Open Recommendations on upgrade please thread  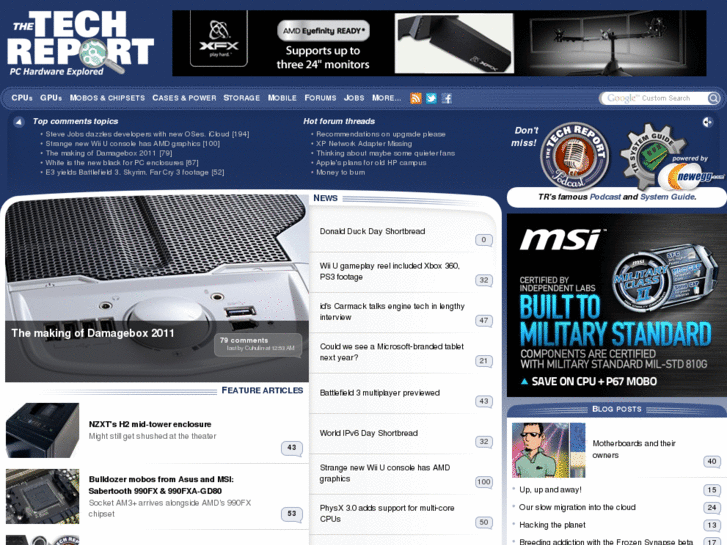point(381,134)
